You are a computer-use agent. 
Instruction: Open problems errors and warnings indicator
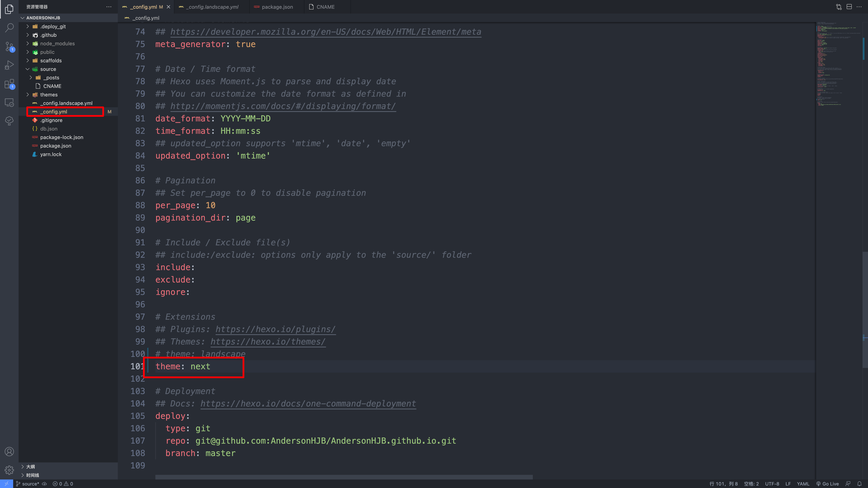click(63, 484)
